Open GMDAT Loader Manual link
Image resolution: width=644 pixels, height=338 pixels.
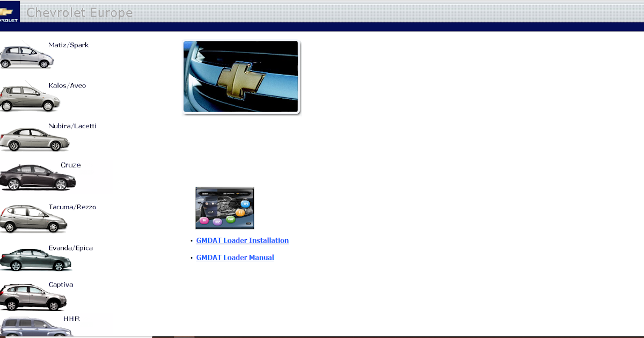[x=235, y=258]
